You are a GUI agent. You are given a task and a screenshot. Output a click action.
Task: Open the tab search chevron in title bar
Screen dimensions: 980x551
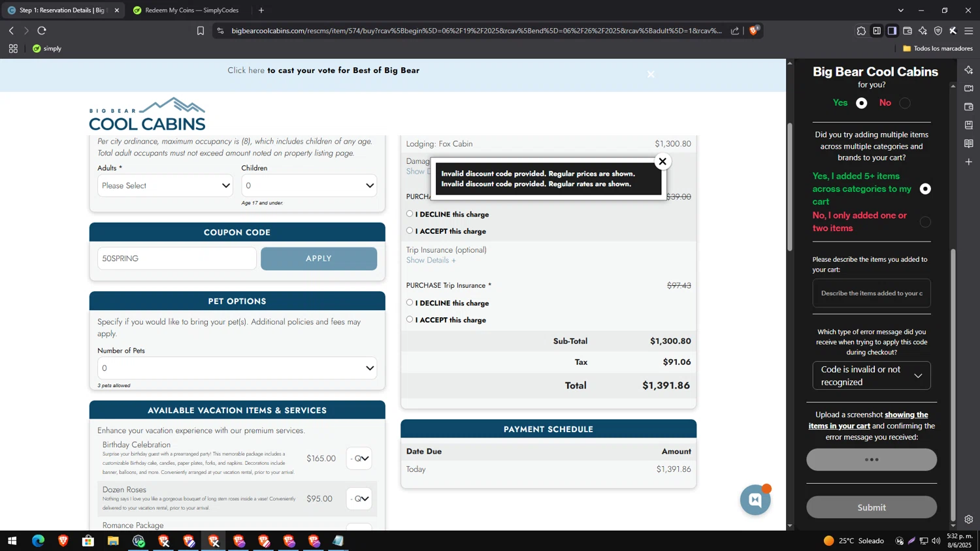tap(901, 10)
